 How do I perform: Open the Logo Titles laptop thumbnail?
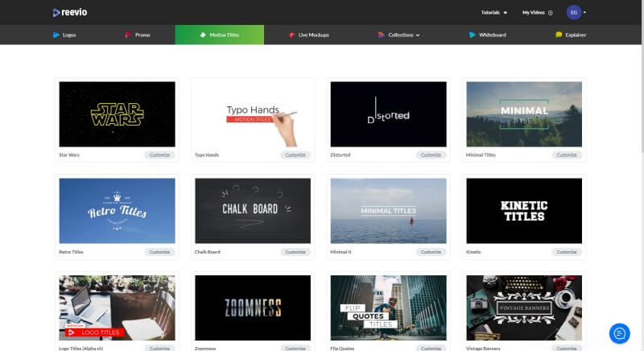117,308
